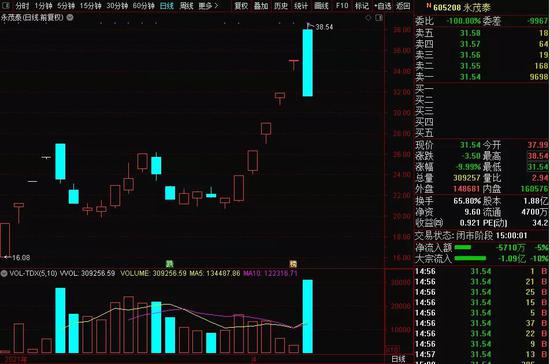Select the 15分钟 chart period
Image resolution: width=550 pixels, height=364 pixels.
[90, 6]
